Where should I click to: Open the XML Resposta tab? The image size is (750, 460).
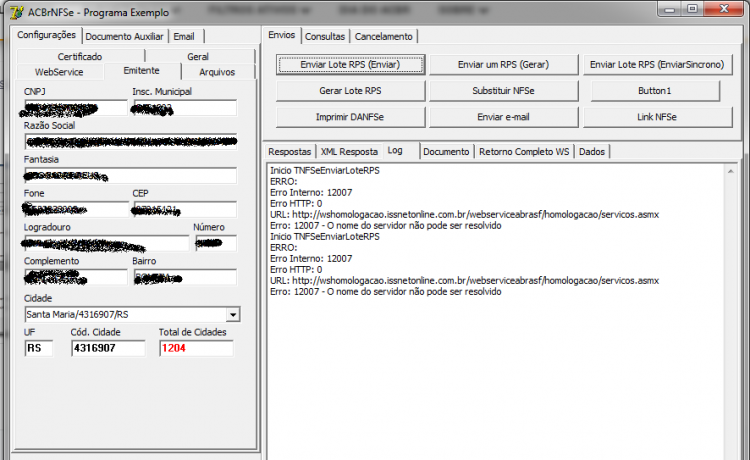click(x=349, y=152)
